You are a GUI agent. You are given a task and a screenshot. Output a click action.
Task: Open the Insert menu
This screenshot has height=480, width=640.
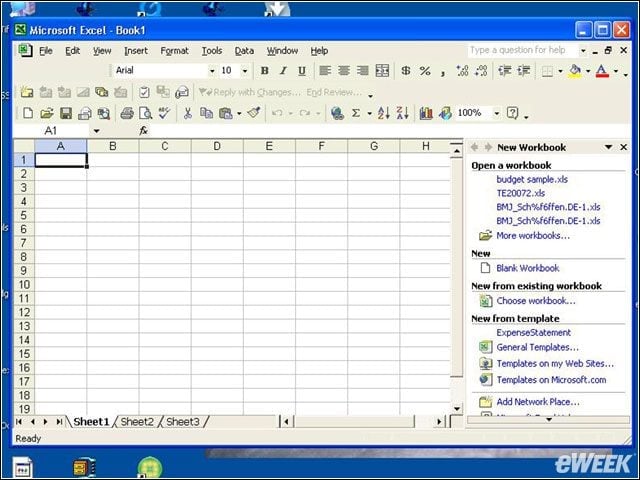136,51
